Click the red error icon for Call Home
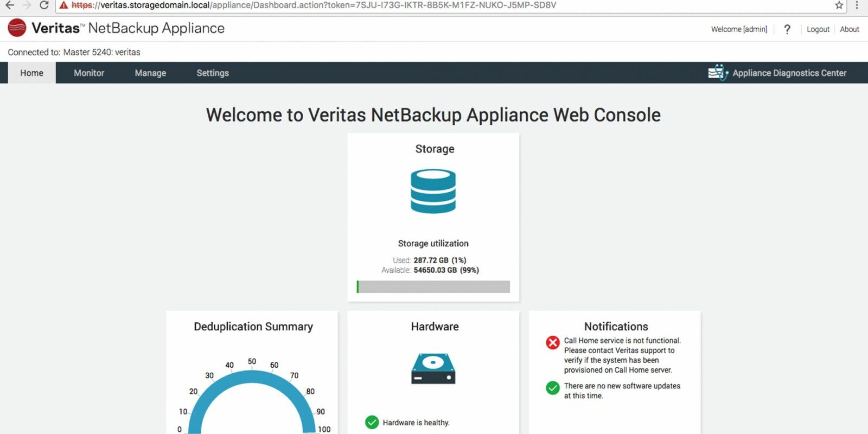Viewport: 868px width, 434px height. coord(553,343)
